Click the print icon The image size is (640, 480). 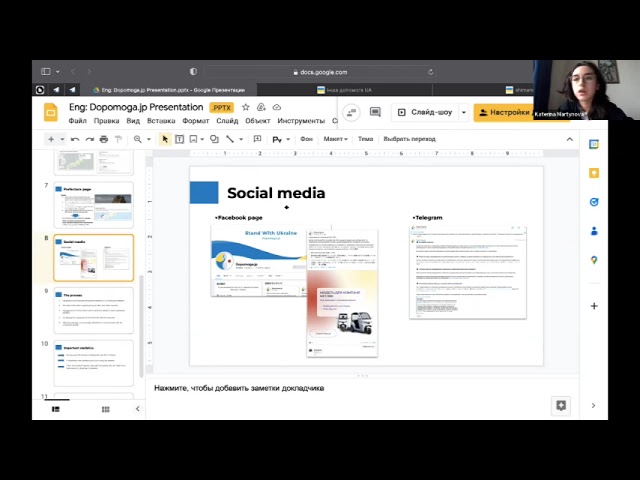(104, 139)
